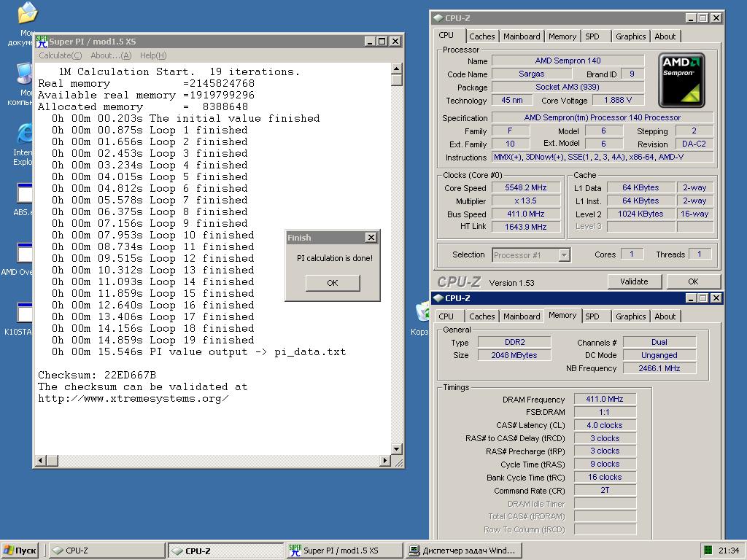This screenshot has height=560, width=747.
Task: Click bottom CPU-Z window title icon
Action: click(438, 298)
